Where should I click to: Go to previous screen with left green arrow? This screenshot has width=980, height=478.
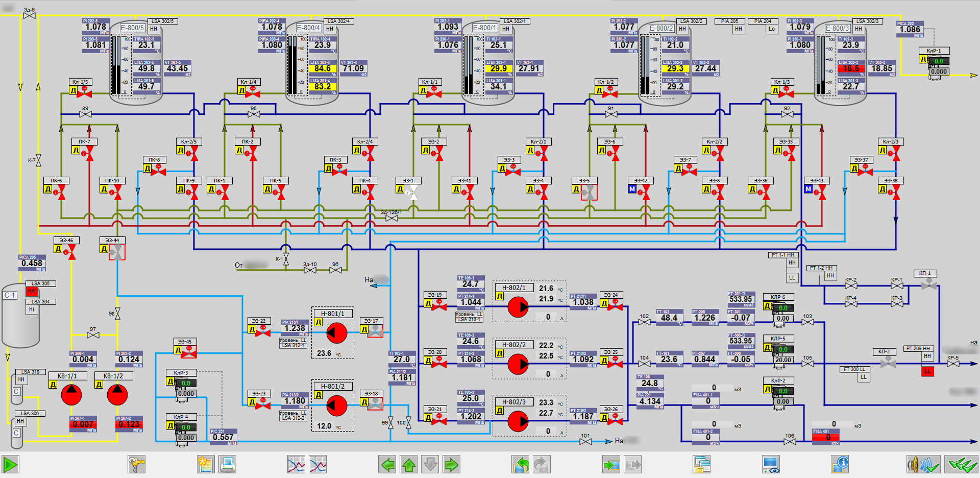(x=387, y=465)
